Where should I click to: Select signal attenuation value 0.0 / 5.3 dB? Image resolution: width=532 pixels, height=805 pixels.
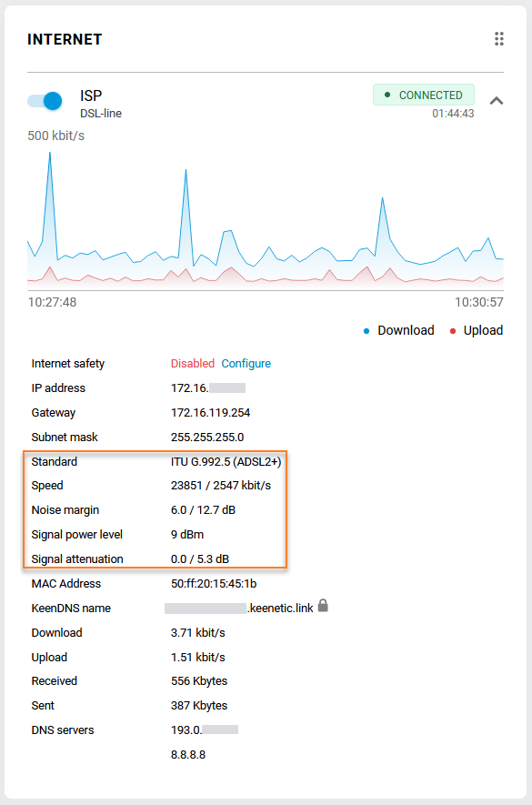[200, 559]
